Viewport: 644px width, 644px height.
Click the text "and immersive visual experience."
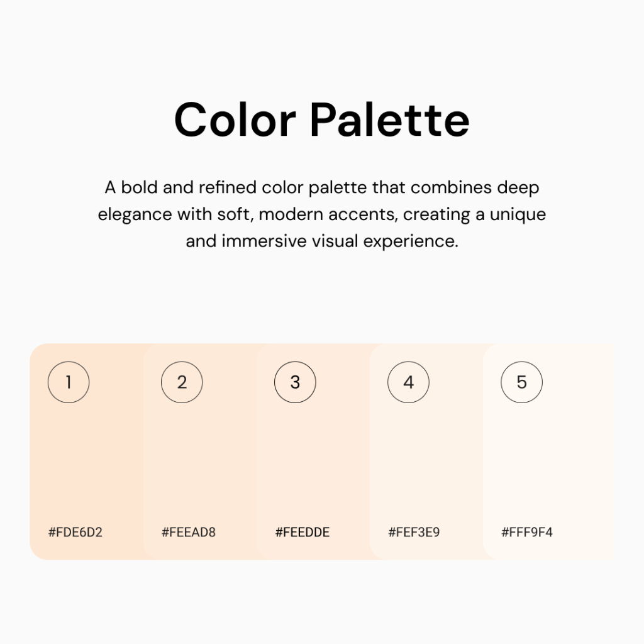click(x=322, y=241)
